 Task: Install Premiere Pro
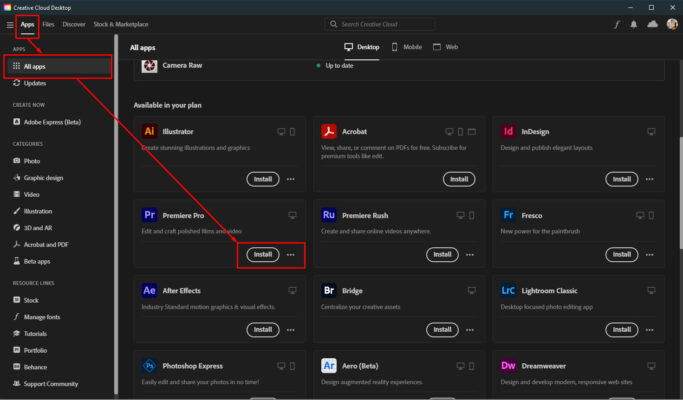click(262, 255)
